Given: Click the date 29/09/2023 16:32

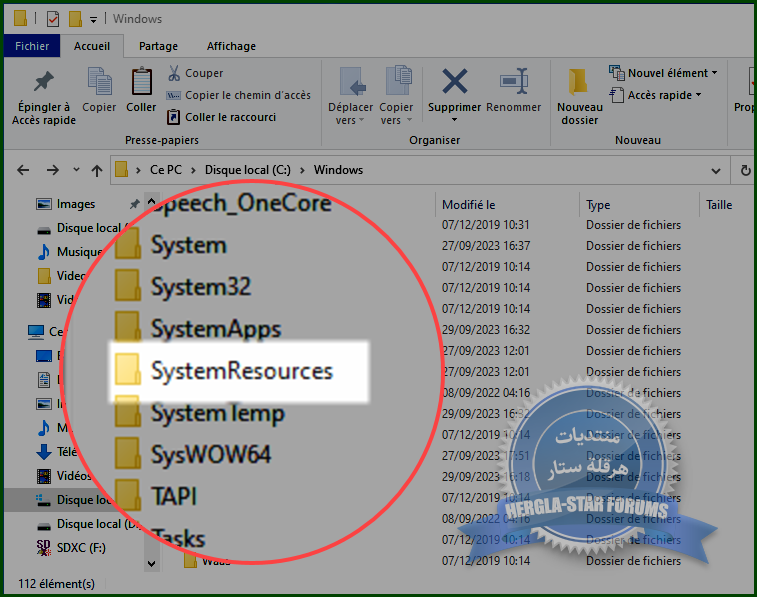Looking at the screenshot, I should [x=486, y=330].
